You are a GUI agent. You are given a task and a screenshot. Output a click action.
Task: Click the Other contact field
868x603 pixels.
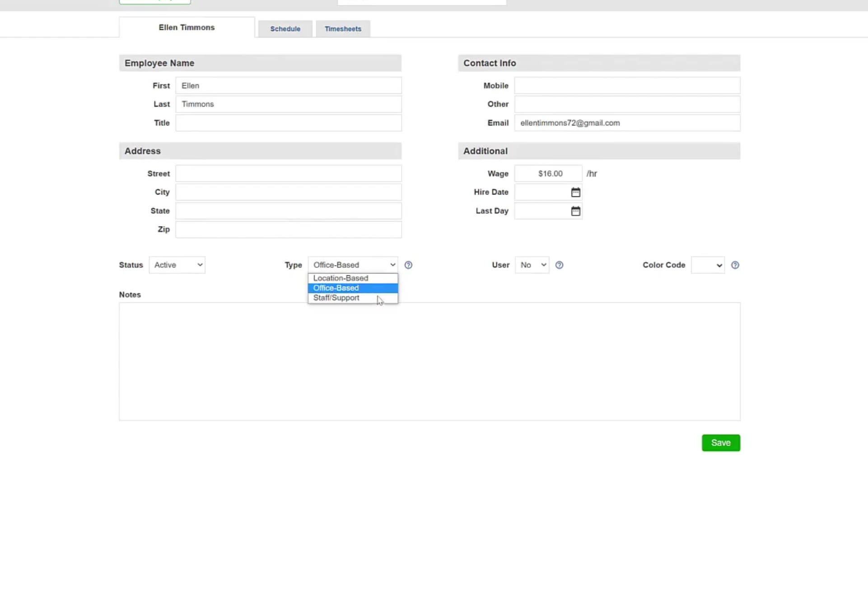(x=627, y=104)
